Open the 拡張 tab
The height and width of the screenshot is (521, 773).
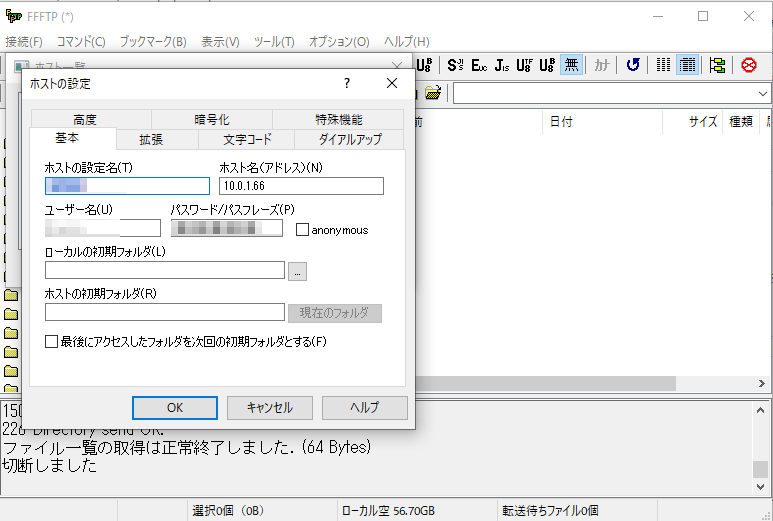point(151,139)
